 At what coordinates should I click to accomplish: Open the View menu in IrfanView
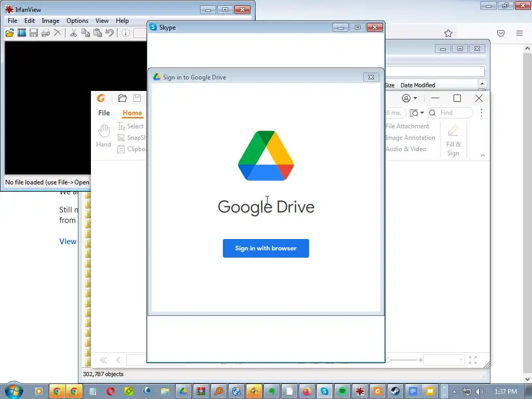(102, 21)
